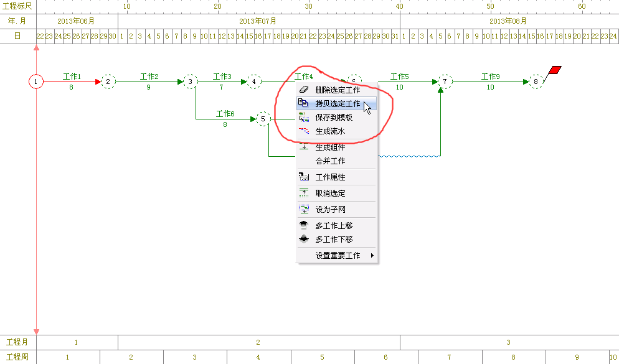Select 合并工作 in the context menu
Screen dimensions: 619x364
(336, 161)
